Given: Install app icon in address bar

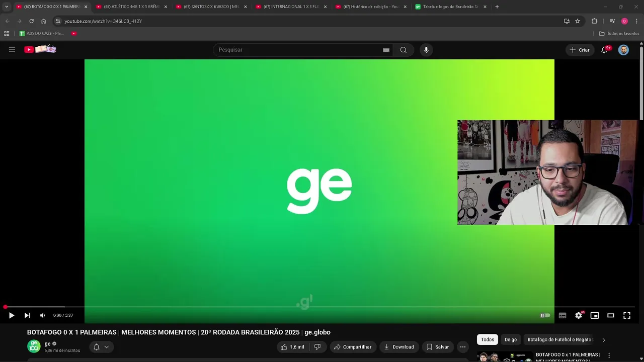Looking at the screenshot, I should 567,21.
